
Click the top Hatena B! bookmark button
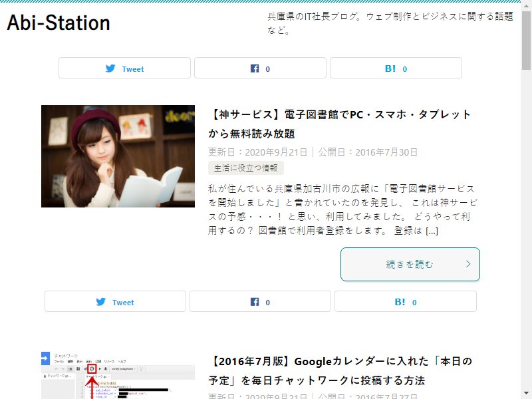(396, 68)
